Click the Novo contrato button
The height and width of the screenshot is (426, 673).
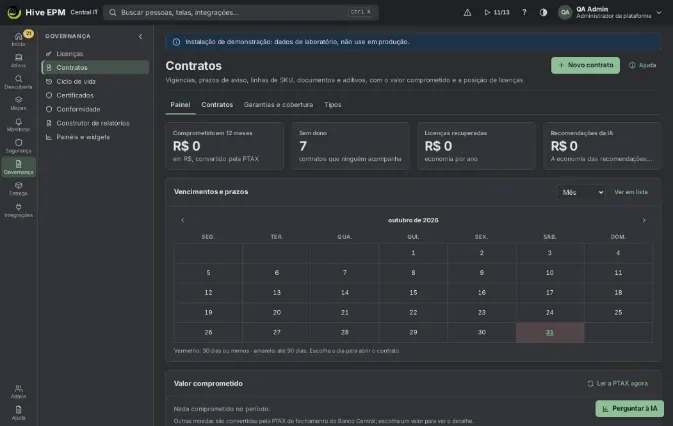(x=585, y=65)
